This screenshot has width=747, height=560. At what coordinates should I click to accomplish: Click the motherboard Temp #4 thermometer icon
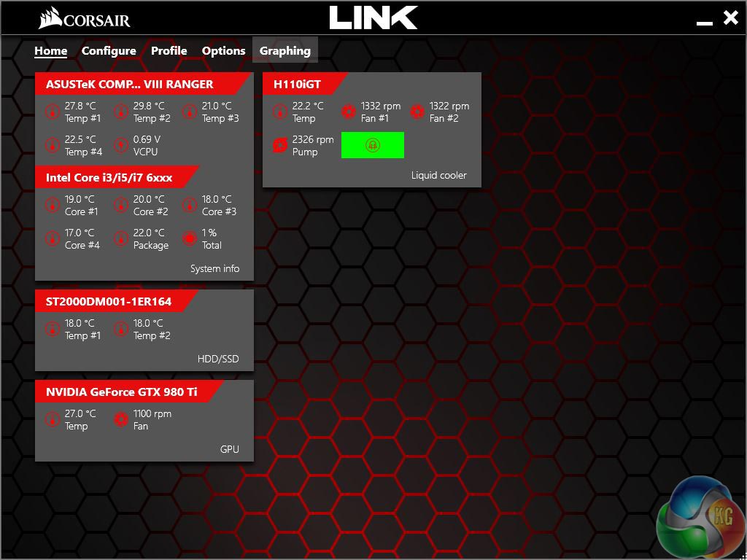click(x=52, y=145)
